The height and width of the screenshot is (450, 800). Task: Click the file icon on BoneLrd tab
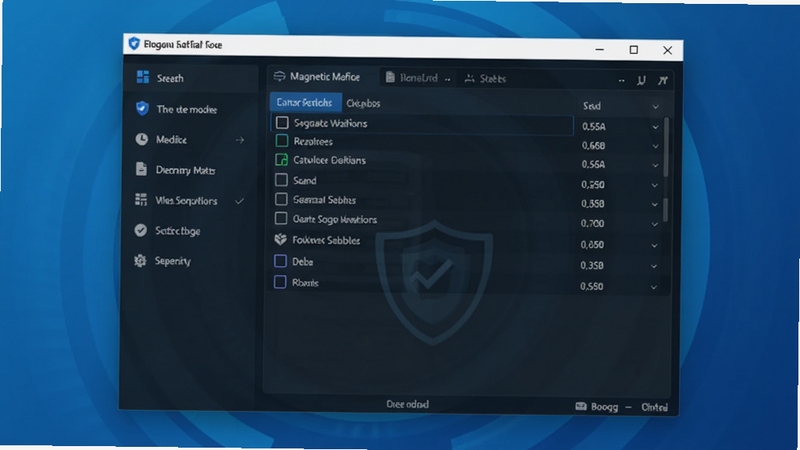pyautogui.click(x=390, y=77)
